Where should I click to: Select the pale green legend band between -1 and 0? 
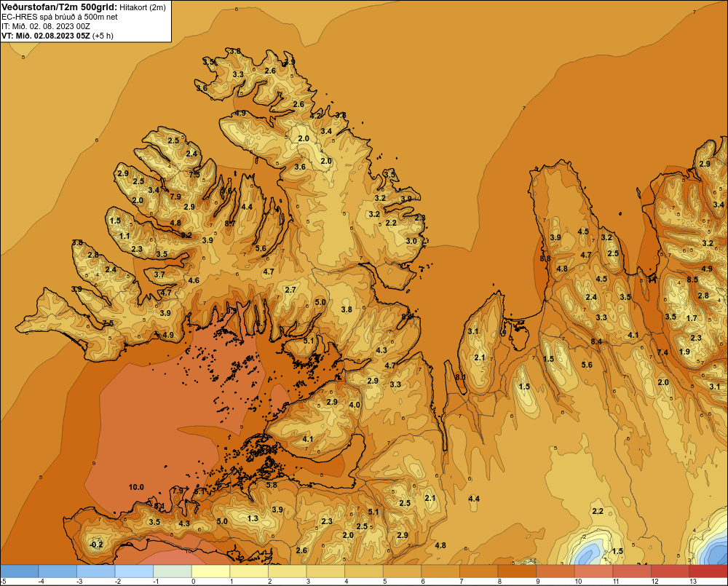tap(173, 571)
